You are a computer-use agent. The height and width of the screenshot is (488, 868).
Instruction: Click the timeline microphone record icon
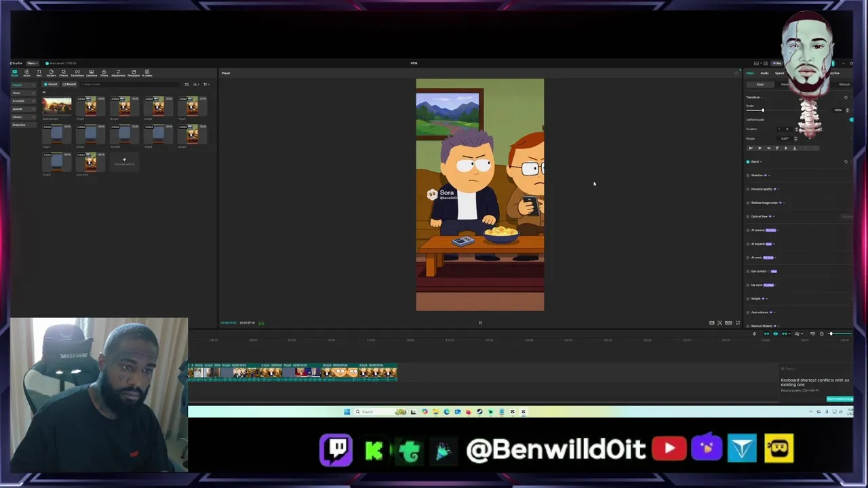(x=754, y=333)
